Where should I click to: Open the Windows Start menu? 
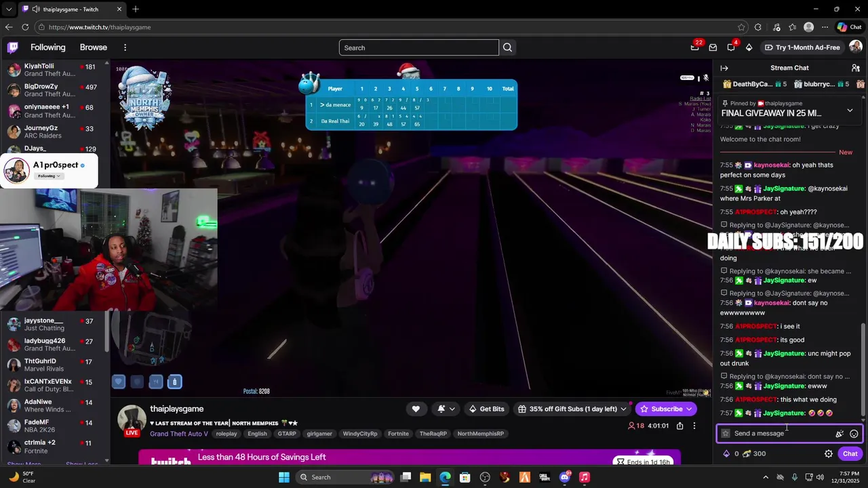click(x=284, y=477)
